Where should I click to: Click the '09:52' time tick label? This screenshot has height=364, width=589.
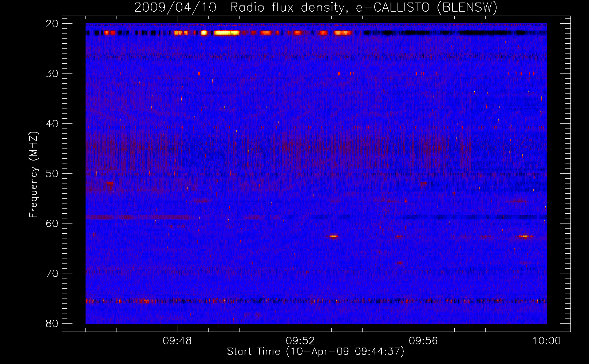[300, 341]
